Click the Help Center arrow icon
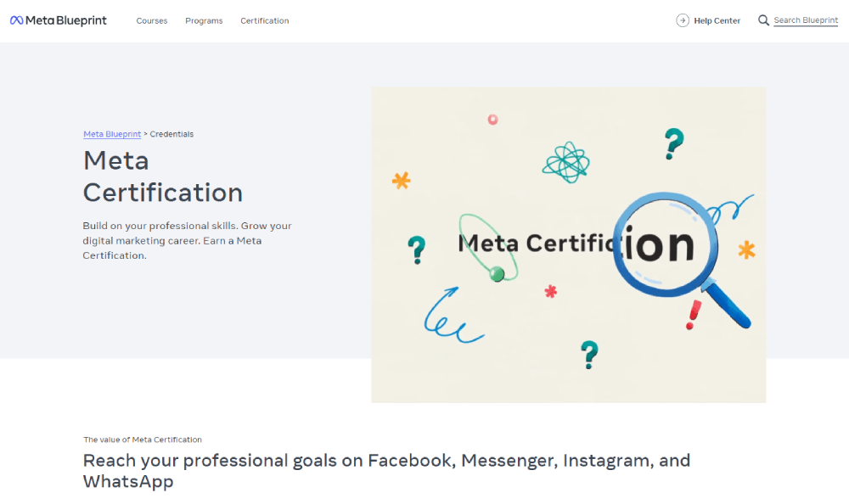This screenshot has height=504, width=849. pyautogui.click(x=683, y=20)
